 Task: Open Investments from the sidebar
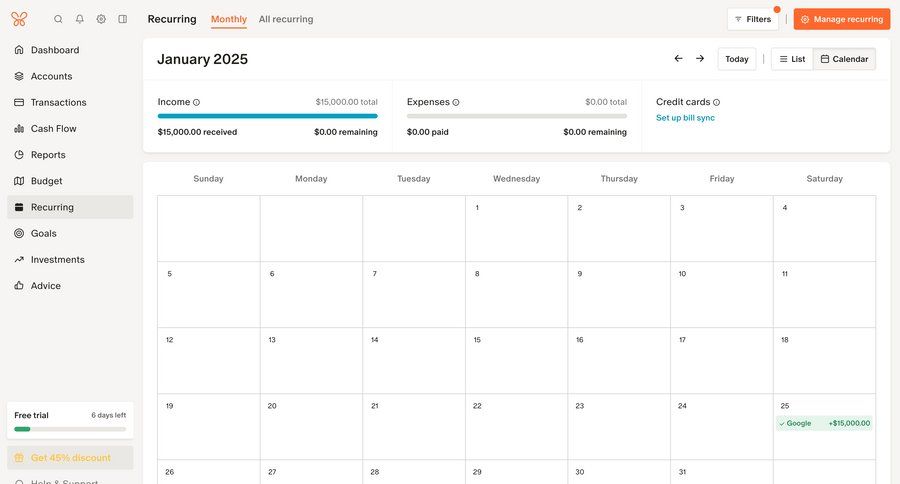coord(70,260)
